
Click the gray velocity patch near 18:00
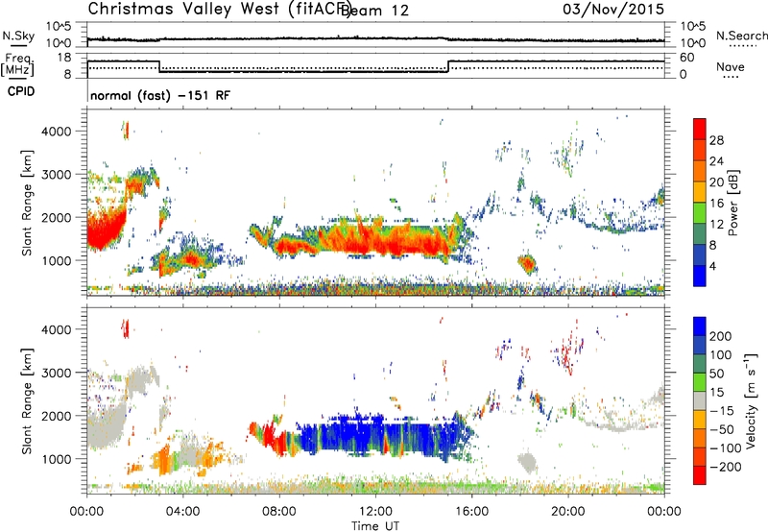(x=527, y=462)
